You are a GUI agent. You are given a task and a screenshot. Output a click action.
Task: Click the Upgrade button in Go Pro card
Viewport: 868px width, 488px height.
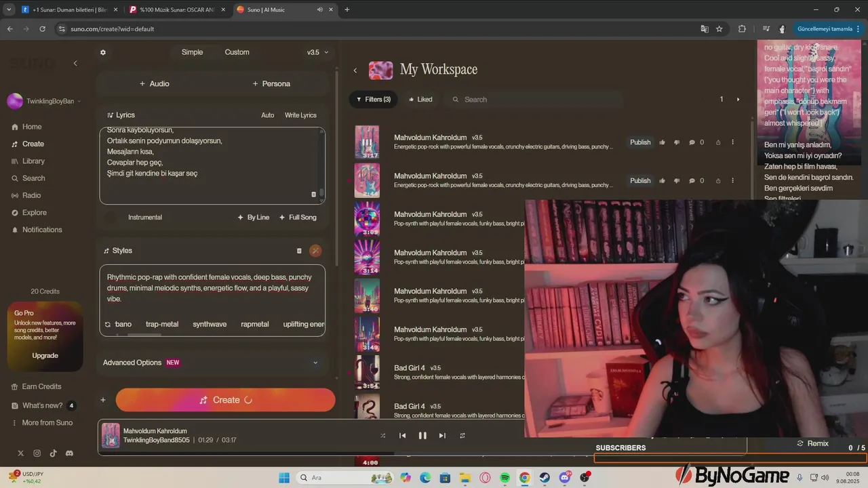pos(45,356)
